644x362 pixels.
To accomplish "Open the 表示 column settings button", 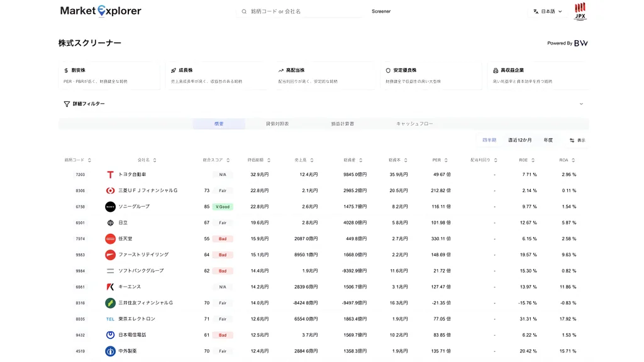I will coord(577,140).
